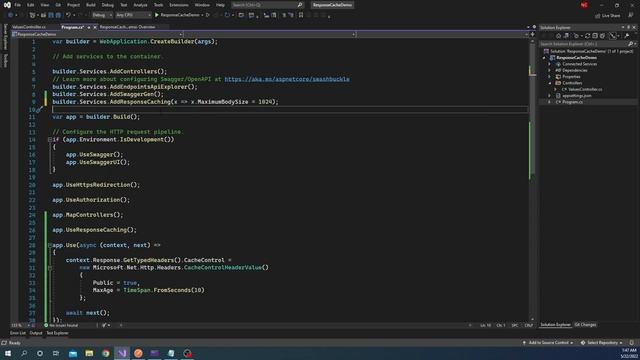
Task: Click Visual Studio logo in the title bar
Action: click(x=7, y=5)
